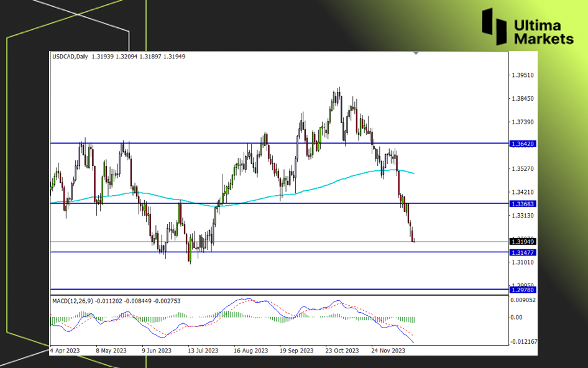
Task: Click the MACD(12,26,9) indicator label
Action: click(73, 301)
